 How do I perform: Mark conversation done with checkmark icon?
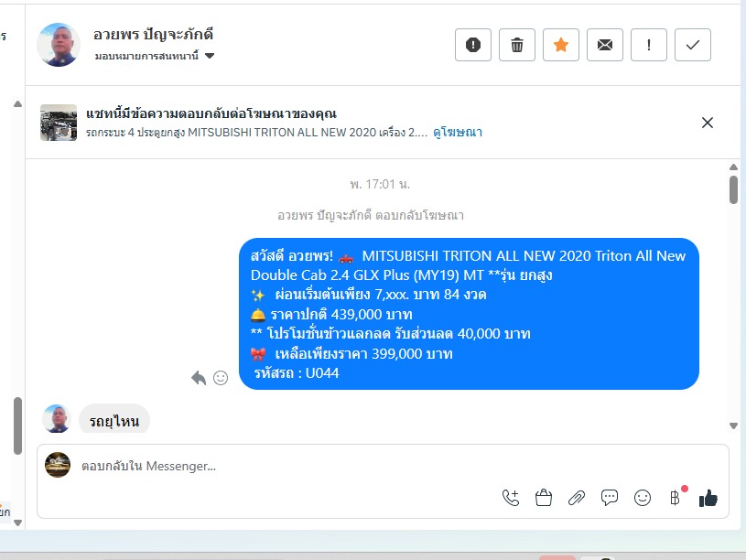(693, 45)
